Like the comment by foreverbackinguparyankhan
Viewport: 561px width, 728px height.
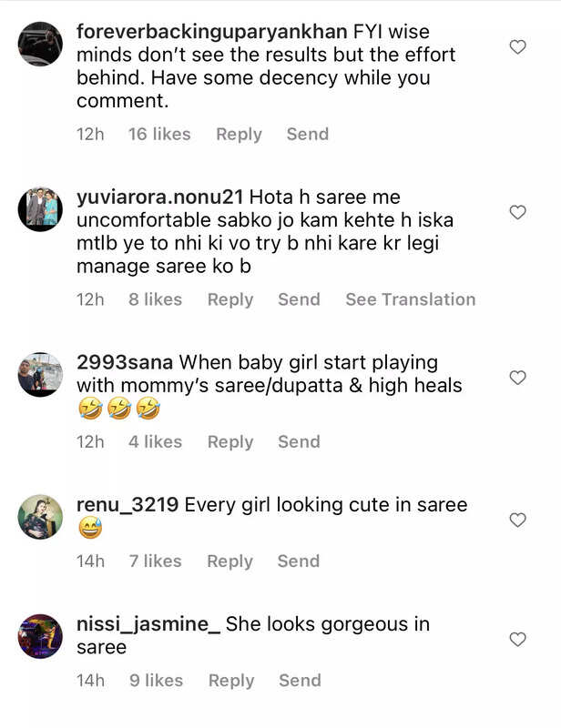tap(517, 47)
